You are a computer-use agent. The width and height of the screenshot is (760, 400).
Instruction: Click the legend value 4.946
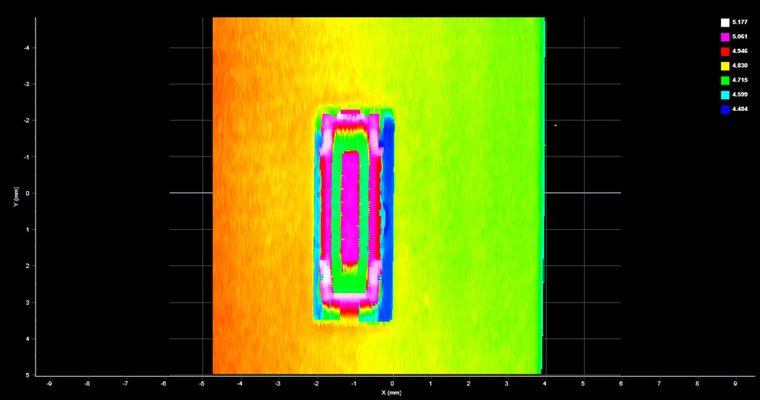pos(740,51)
